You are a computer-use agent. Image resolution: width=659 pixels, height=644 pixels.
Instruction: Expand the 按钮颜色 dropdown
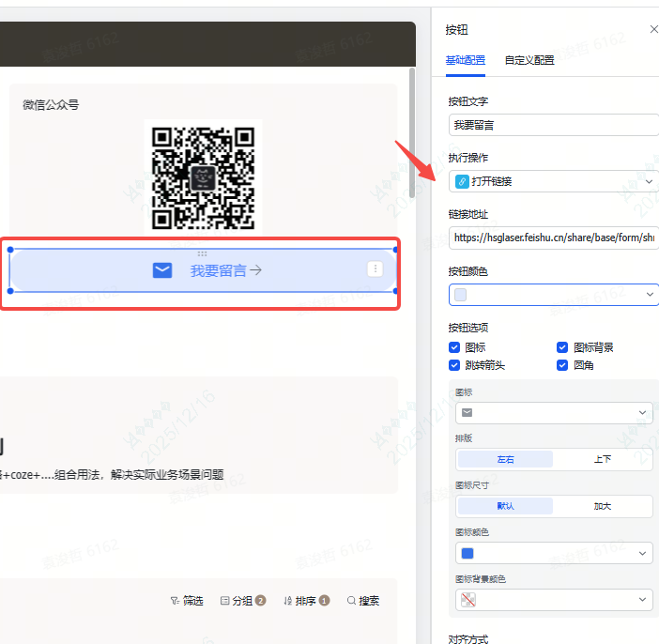(x=554, y=295)
